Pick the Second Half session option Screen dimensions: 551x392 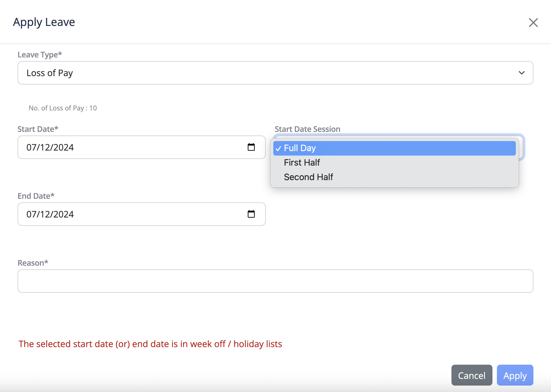[308, 177]
